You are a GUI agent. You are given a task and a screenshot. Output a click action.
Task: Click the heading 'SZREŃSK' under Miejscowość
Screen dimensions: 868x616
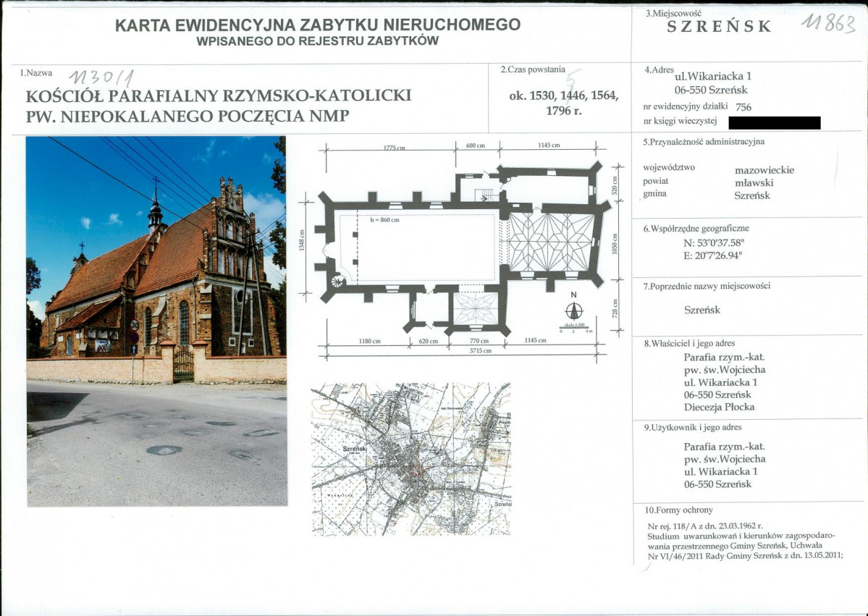(719, 27)
